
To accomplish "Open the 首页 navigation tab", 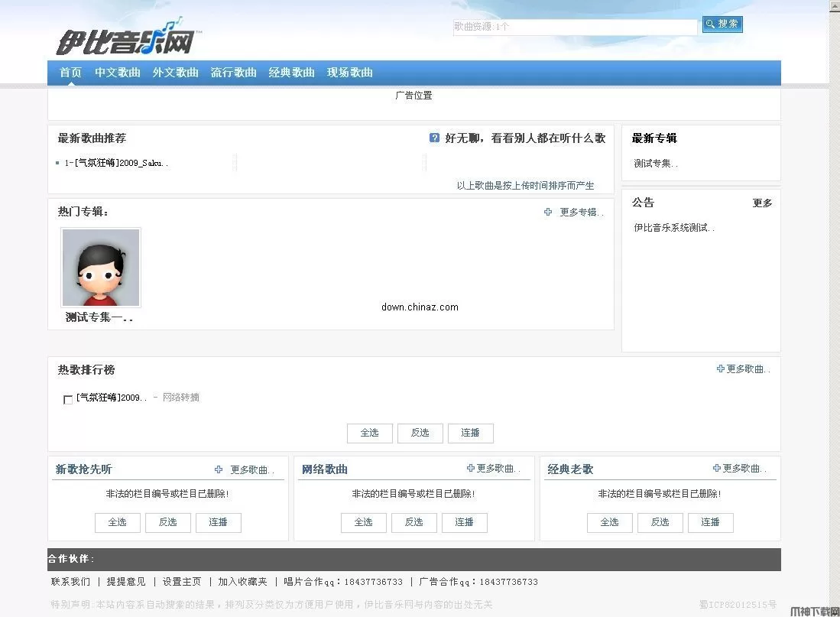I will [71, 73].
